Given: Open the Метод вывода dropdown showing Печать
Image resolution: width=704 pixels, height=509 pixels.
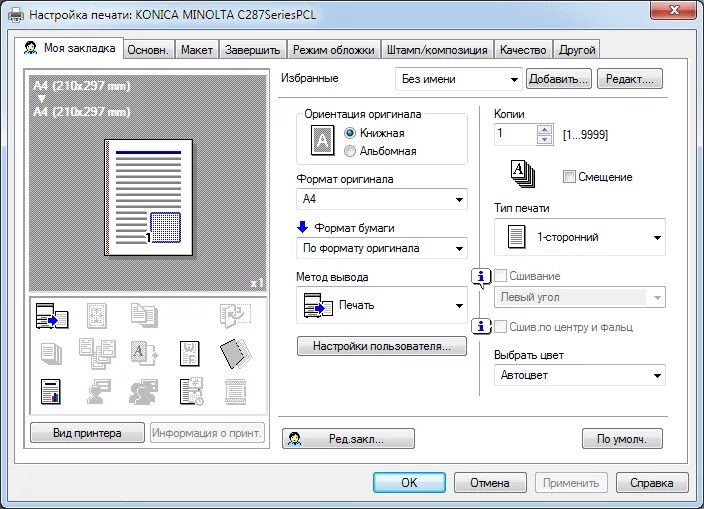Looking at the screenshot, I should (x=382, y=305).
